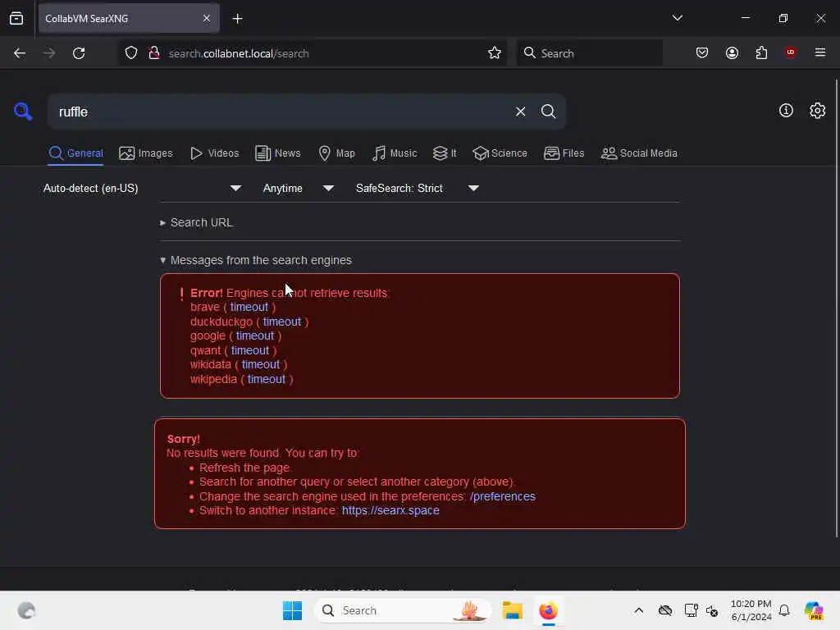The height and width of the screenshot is (630, 840).
Task: Open the Windows Start menu
Action: click(292, 610)
